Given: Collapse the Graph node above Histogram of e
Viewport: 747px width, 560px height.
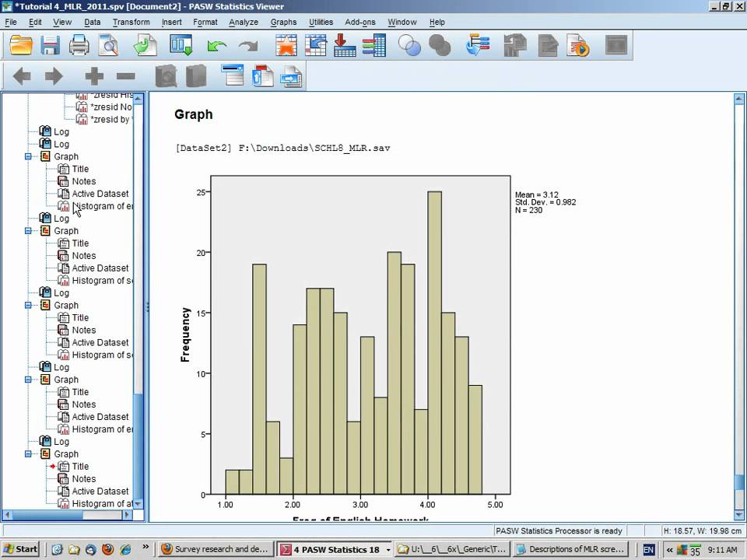Looking at the screenshot, I should (28, 156).
